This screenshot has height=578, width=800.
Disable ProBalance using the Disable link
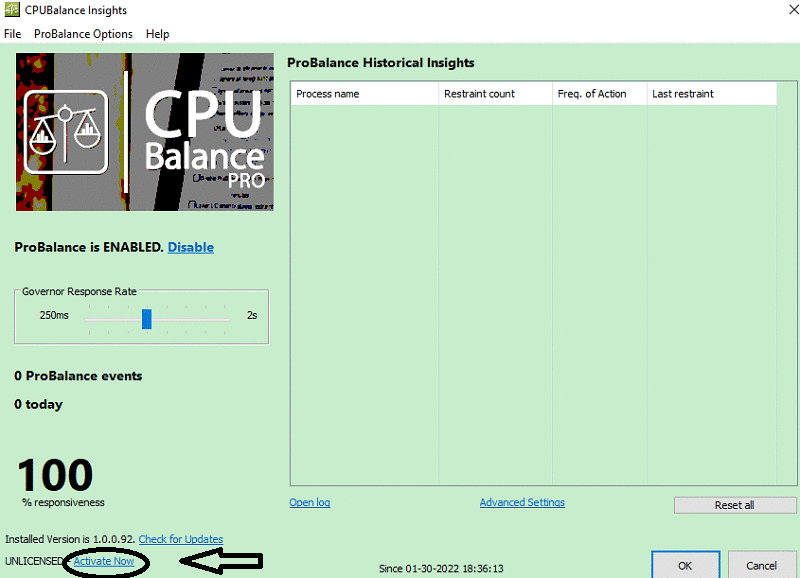(x=190, y=247)
